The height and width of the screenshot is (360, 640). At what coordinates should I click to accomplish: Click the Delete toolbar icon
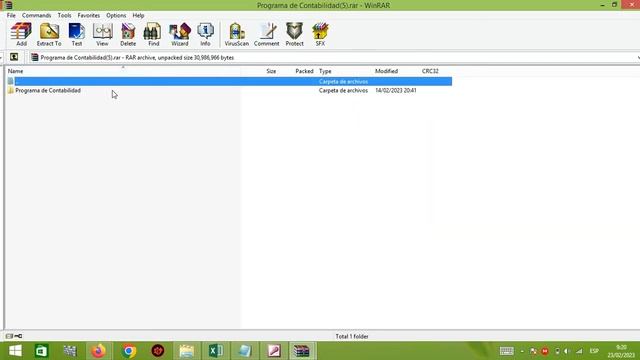(x=128, y=34)
